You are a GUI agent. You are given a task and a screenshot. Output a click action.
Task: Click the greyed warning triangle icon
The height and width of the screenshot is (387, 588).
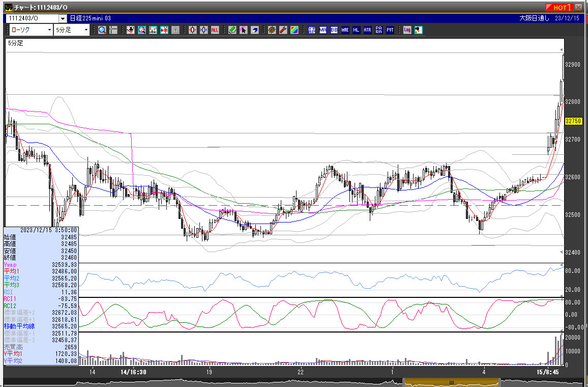[x=175, y=30]
